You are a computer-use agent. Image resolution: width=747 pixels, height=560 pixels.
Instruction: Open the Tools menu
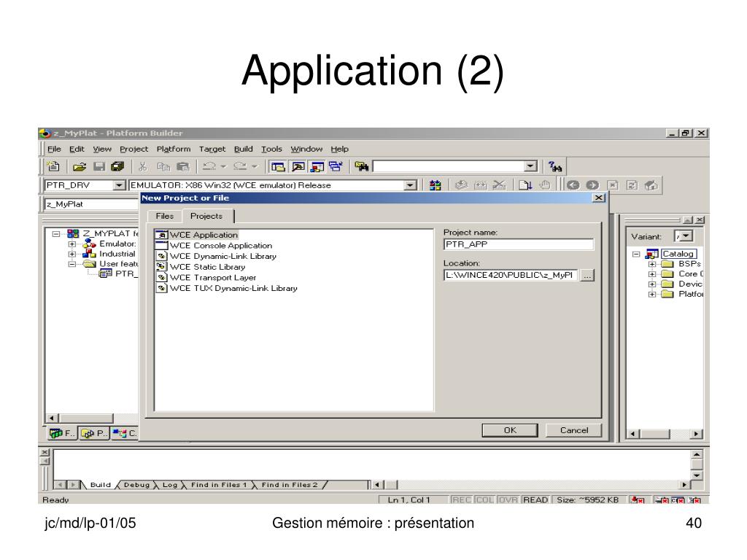271,149
